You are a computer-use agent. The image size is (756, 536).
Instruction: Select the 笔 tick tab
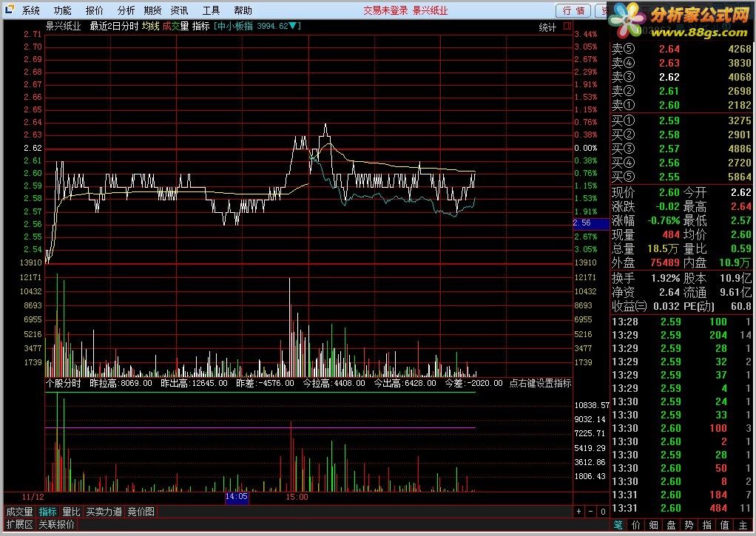[618, 525]
